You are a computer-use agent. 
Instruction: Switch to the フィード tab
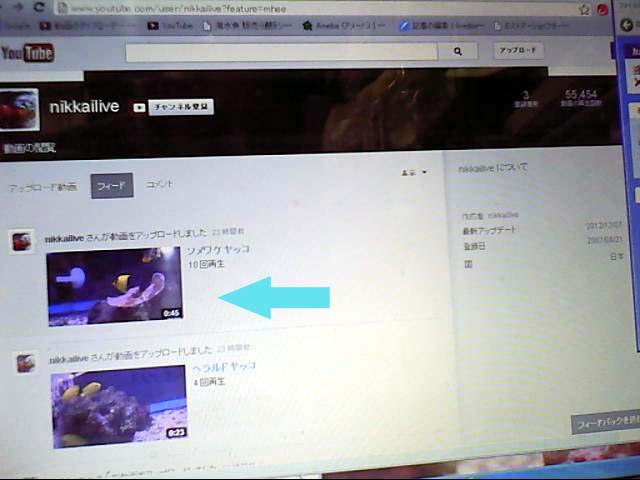coord(112,186)
